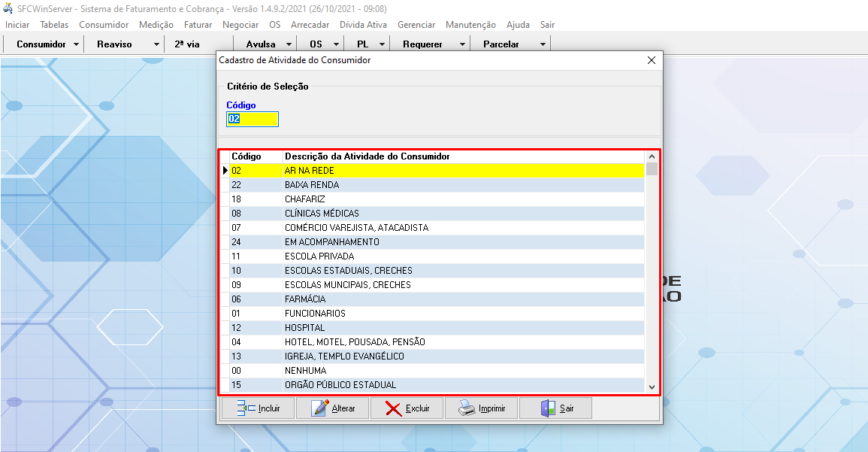Click the SFCWinServer icon in the title bar

point(8,8)
